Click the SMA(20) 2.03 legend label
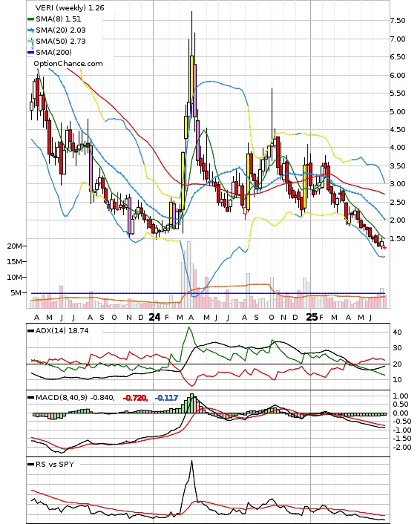This screenshot has width=420, height=524. pyautogui.click(x=61, y=30)
